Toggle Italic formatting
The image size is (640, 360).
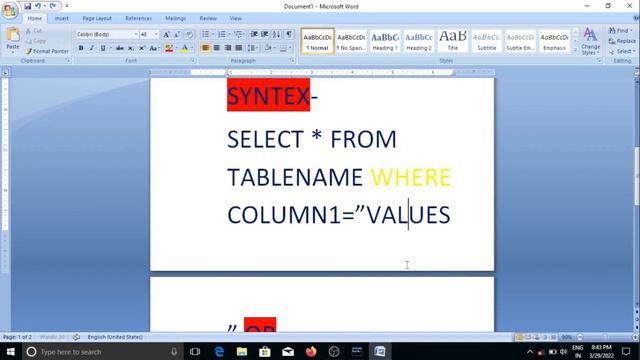(x=92, y=48)
